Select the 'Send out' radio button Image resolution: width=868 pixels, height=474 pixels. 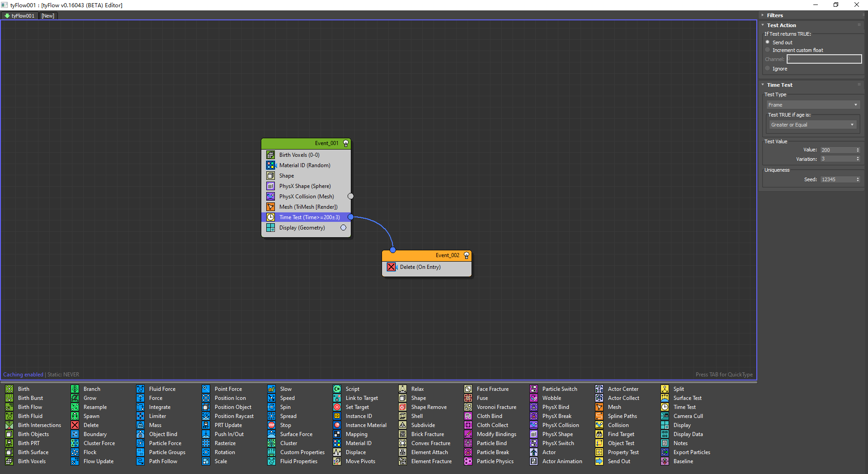point(767,42)
